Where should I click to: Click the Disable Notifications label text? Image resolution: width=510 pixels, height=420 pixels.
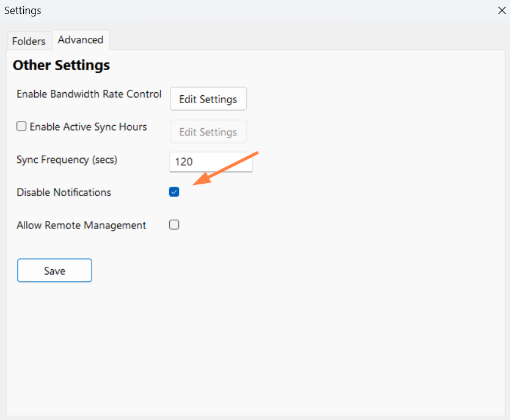(x=64, y=192)
